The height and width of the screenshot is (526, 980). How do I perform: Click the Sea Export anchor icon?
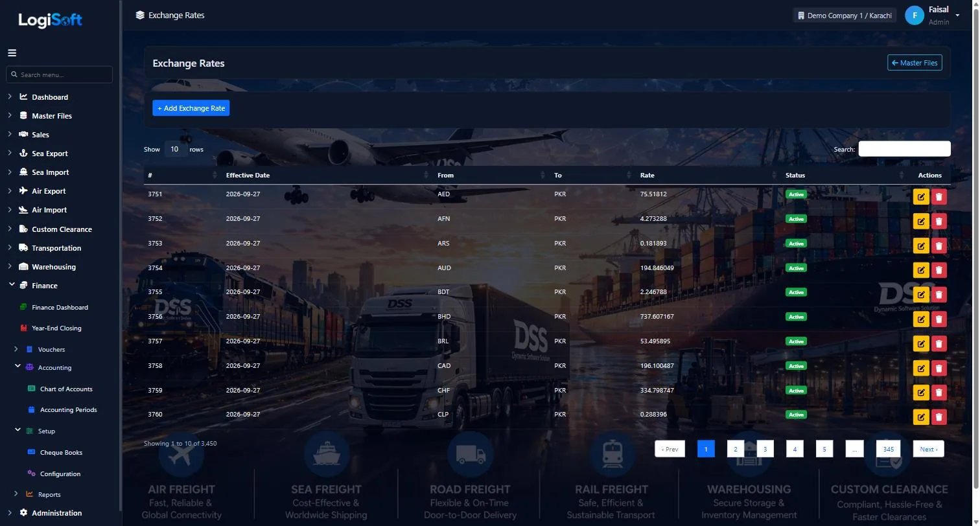tap(23, 154)
